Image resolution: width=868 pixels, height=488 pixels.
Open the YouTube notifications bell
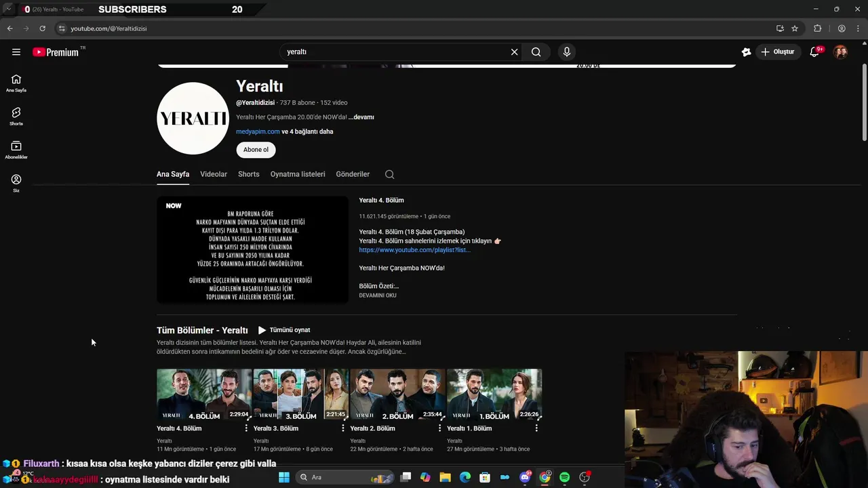815,52
